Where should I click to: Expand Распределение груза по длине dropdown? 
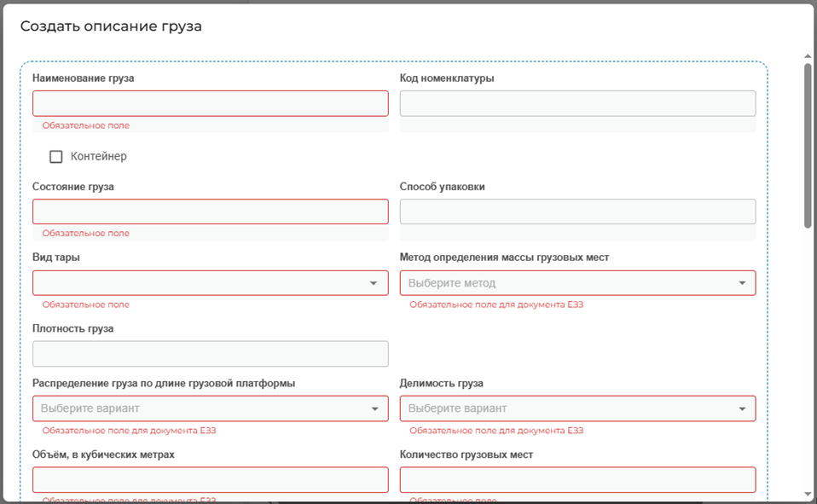[x=211, y=408]
